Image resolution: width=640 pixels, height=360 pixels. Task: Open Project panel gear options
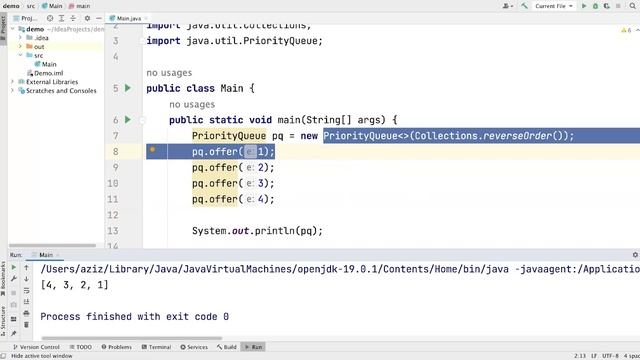pos(87,18)
